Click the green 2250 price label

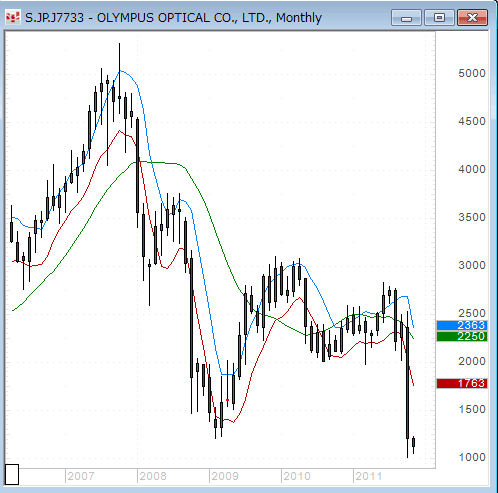[462, 336]
